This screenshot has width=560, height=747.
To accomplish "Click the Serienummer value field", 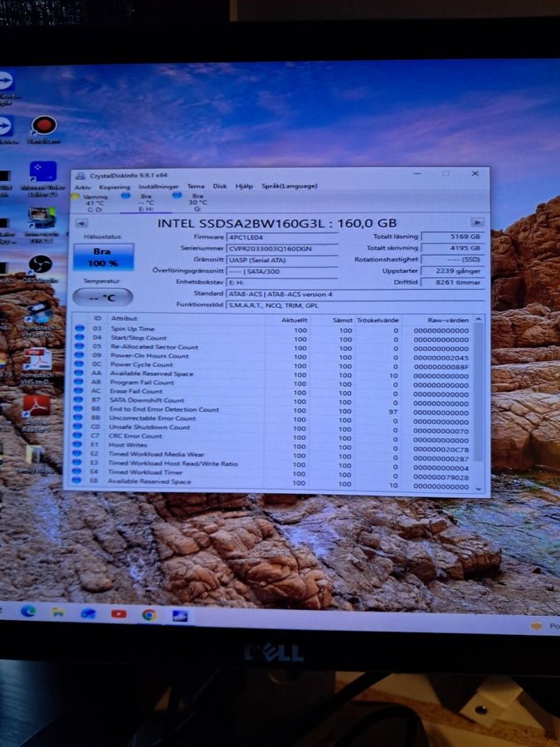I will [282, 249].
